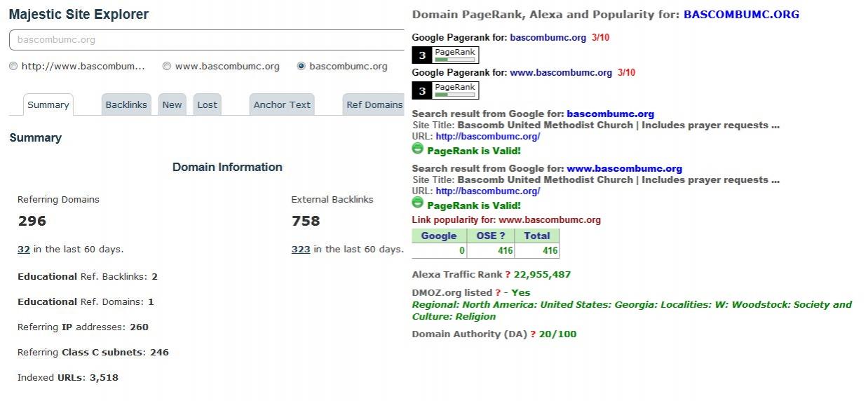The image size is (868, 401).
Task: Click the OSE ? column header
Action: (x=491, y=236)
